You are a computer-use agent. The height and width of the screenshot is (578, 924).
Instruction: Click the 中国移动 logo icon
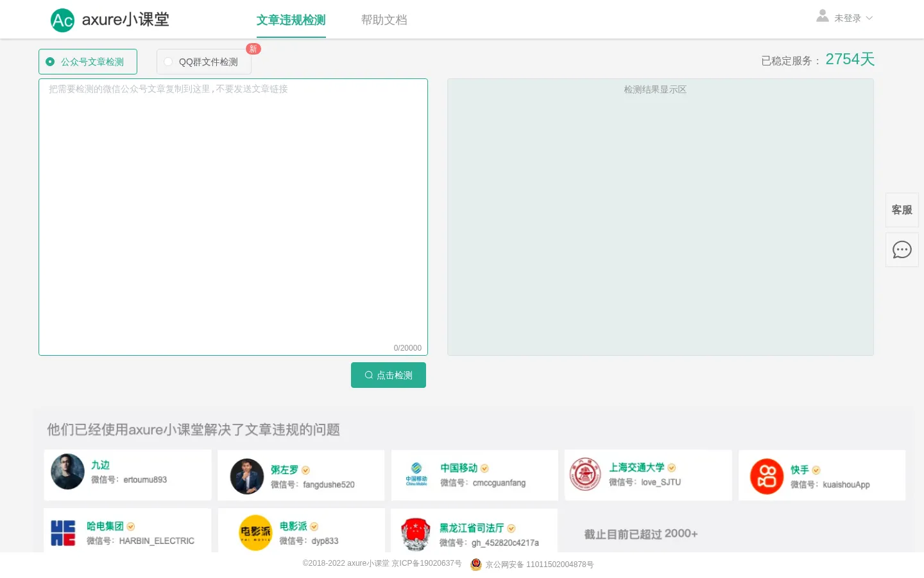pos(416,475)
